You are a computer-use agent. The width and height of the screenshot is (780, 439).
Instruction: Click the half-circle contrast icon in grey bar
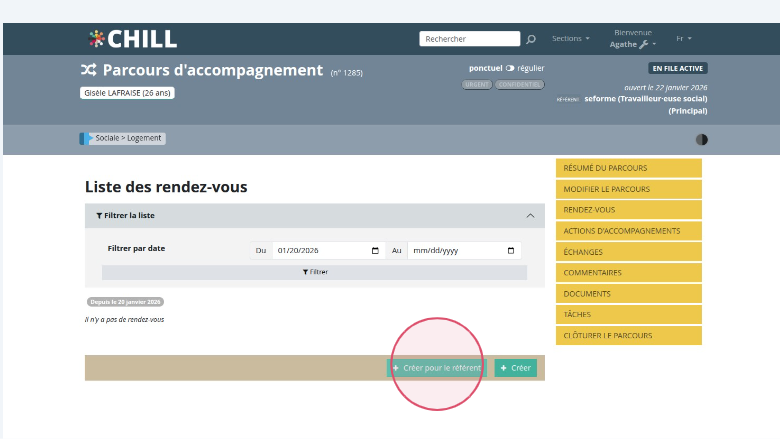point(701,140)
